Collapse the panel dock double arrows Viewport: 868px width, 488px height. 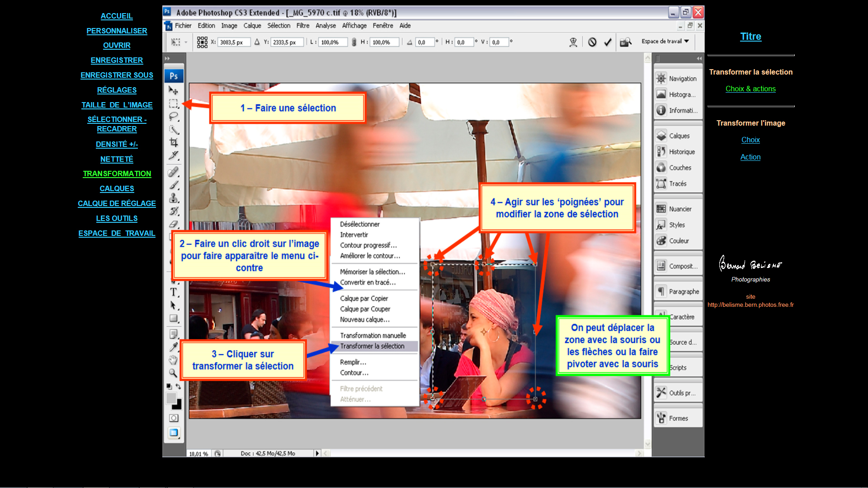coord(699,58)
